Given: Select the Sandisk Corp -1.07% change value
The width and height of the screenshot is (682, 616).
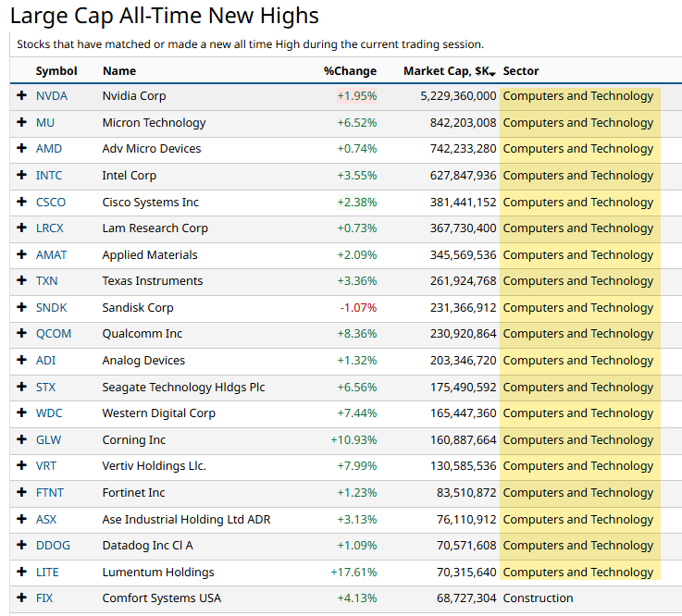Looking at the screenshot, I should (358, 307).
